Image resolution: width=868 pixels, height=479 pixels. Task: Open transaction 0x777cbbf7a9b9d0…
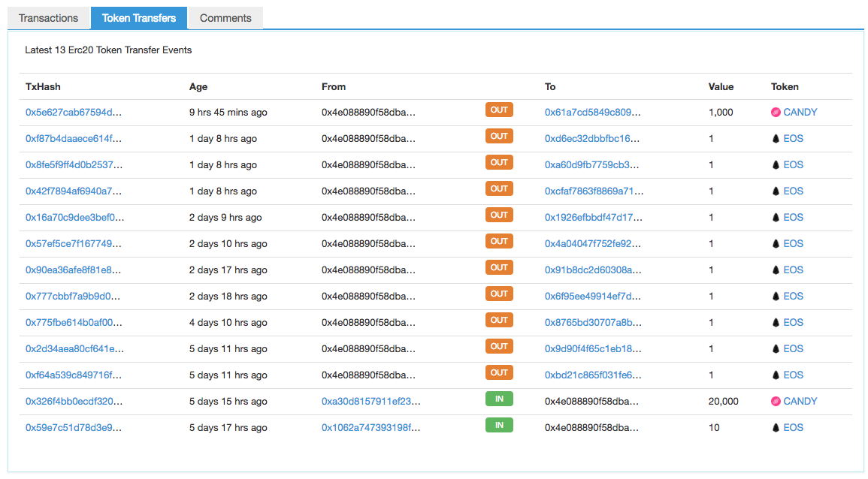click(73, 297)
